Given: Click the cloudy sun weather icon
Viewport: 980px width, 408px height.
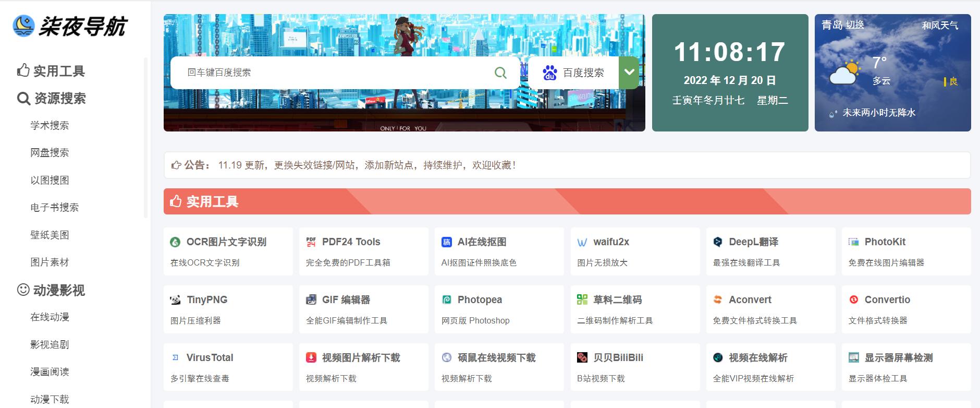Looking at the screenshot, I should 844,73.
